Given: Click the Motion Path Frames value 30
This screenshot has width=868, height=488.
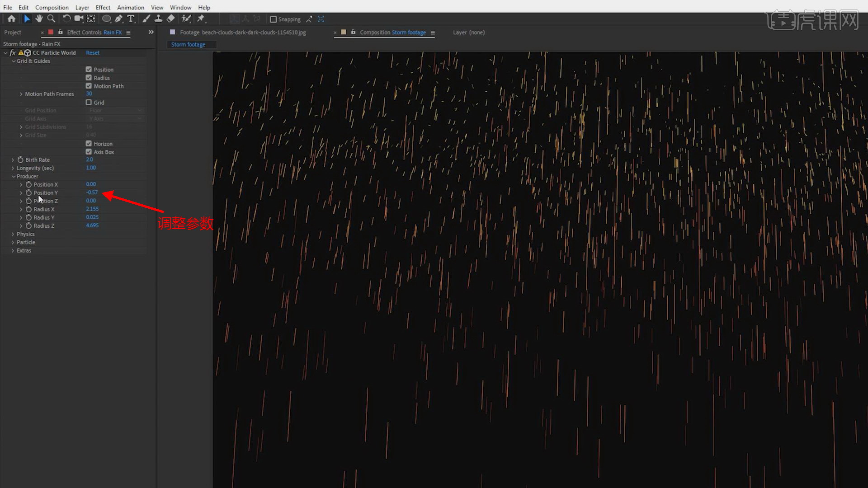Looking at the screenshot, I should pyautogui.click(x=89, y=94).
